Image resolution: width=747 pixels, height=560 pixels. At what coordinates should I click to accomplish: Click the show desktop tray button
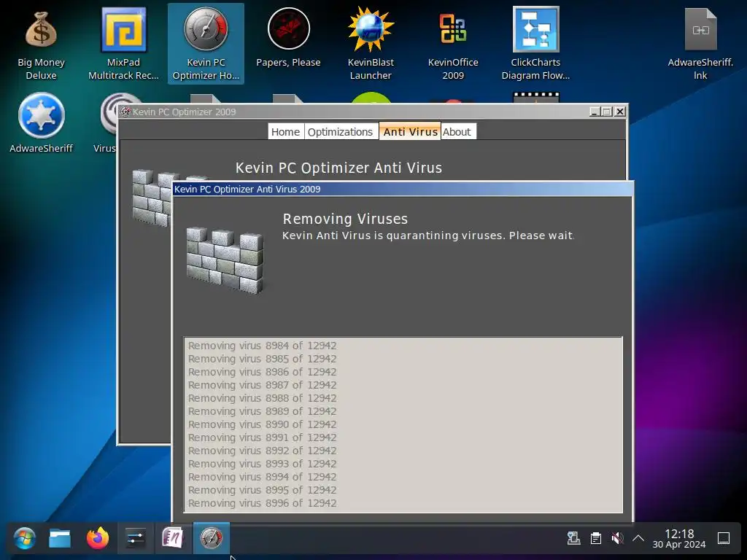(724, 539)
